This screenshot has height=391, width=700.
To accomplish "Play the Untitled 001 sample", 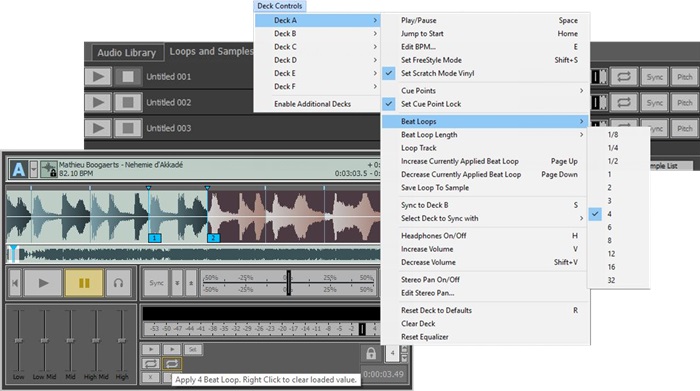I will pos(98,77).
